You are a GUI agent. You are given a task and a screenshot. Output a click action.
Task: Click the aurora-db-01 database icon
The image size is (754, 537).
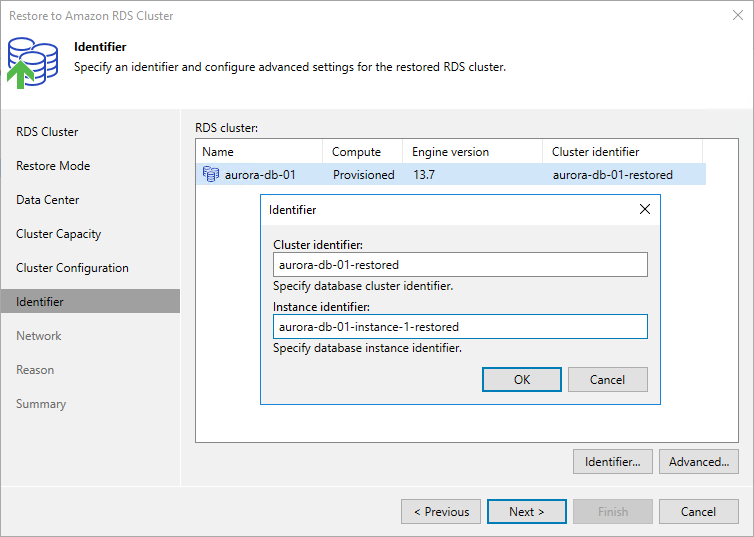210,175
